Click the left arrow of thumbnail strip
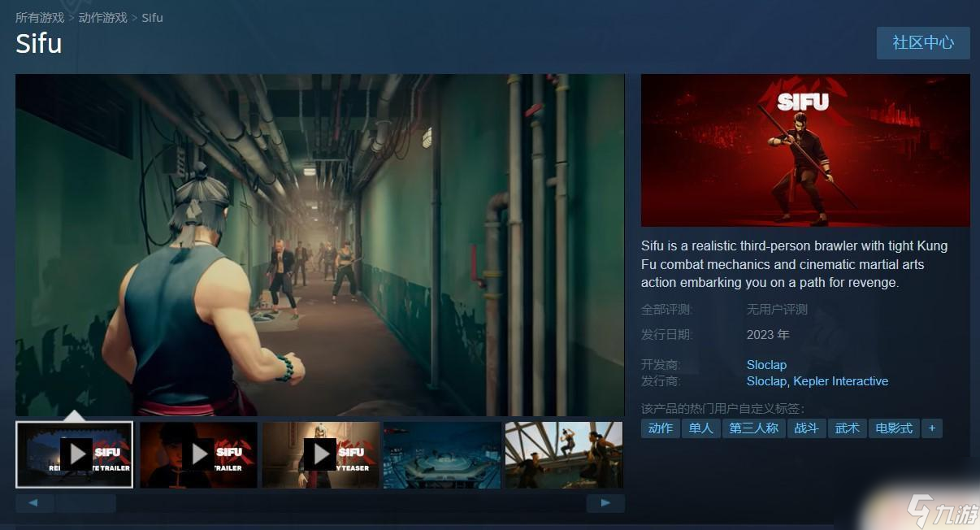 34,503
